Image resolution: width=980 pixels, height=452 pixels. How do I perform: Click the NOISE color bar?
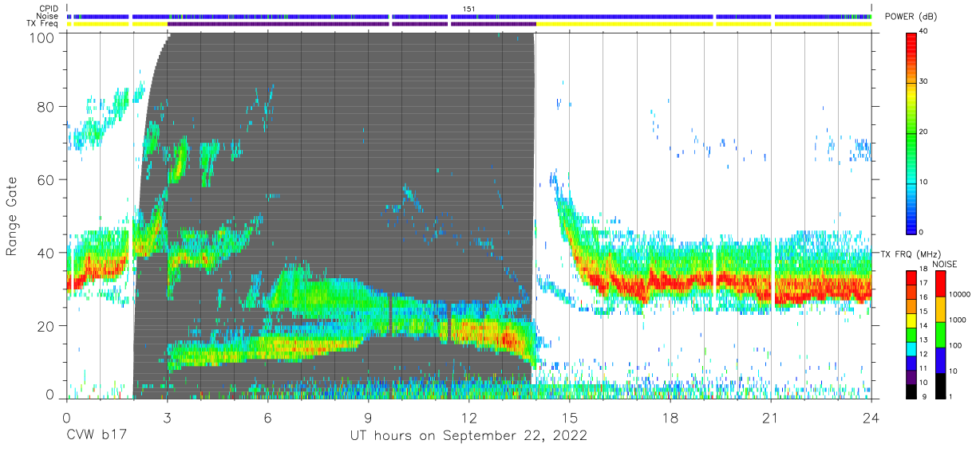pos(941,334)
